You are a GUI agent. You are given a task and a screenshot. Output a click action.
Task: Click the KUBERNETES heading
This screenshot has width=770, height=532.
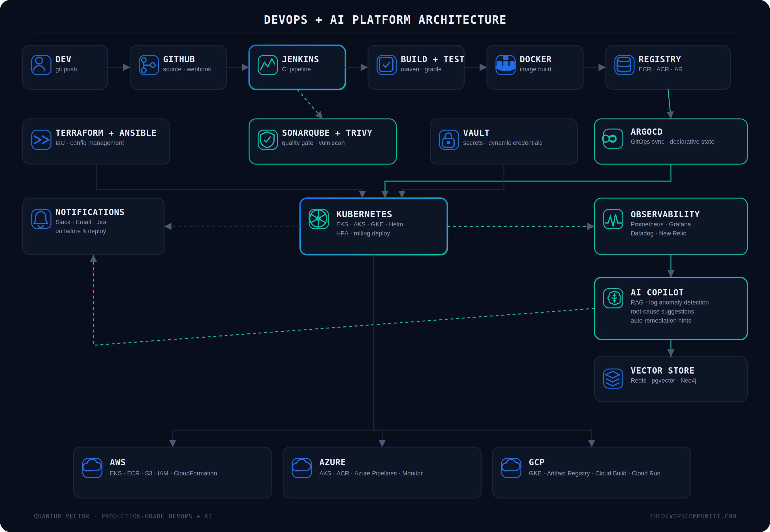click(x=364, y=214)
